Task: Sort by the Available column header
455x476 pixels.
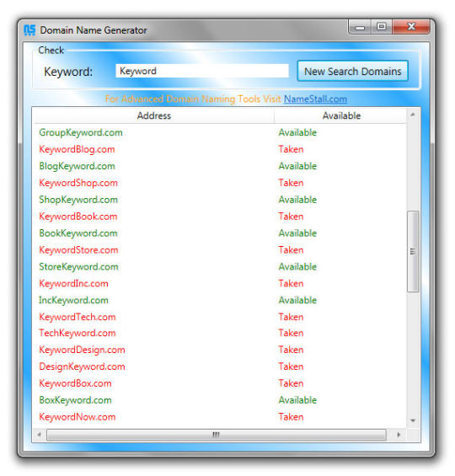Action: (x=341, y=115)
